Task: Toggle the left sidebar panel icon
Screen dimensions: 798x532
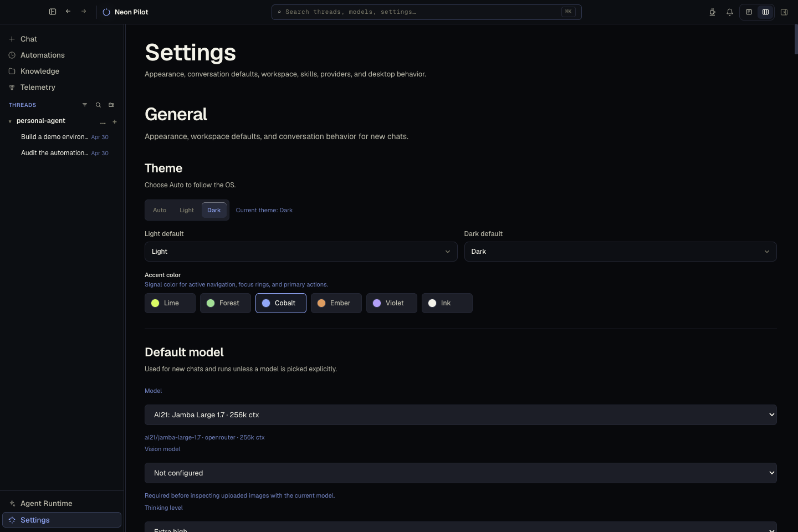Action: pyautogui.click(x=53, y=12)
